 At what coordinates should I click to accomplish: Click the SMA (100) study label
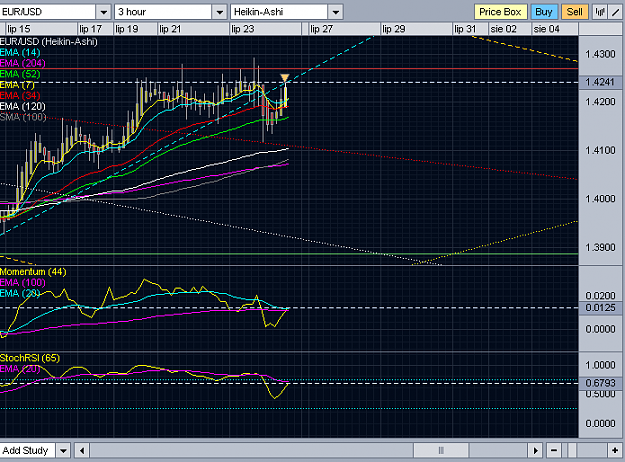23,117
